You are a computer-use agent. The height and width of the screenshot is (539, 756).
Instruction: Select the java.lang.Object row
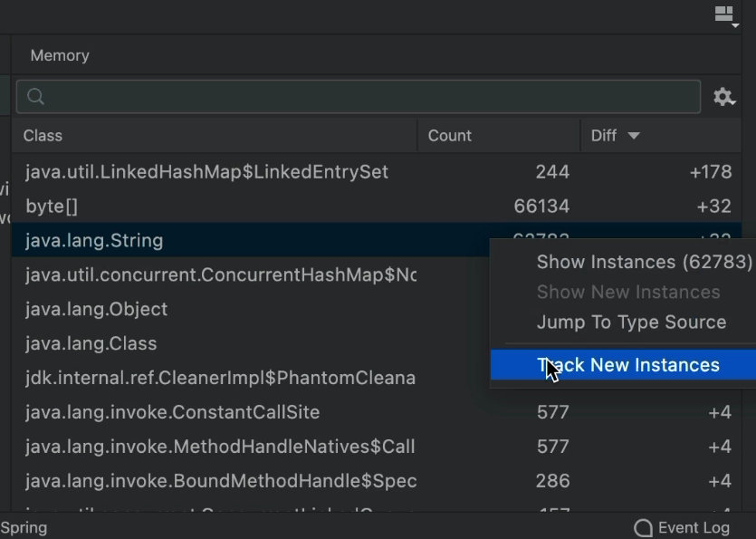coord(96,309)
